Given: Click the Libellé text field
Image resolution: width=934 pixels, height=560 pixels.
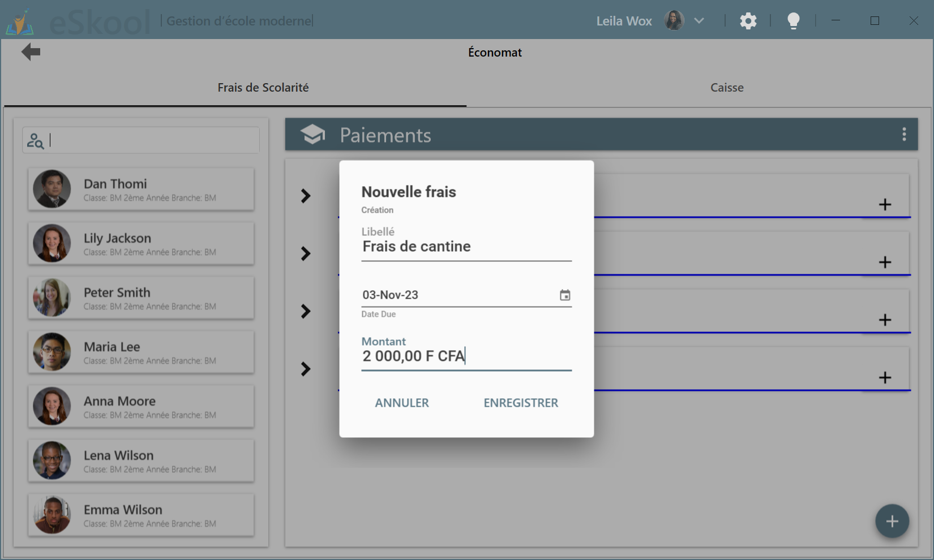Looking at the screenshot, I should pos(466,247).
